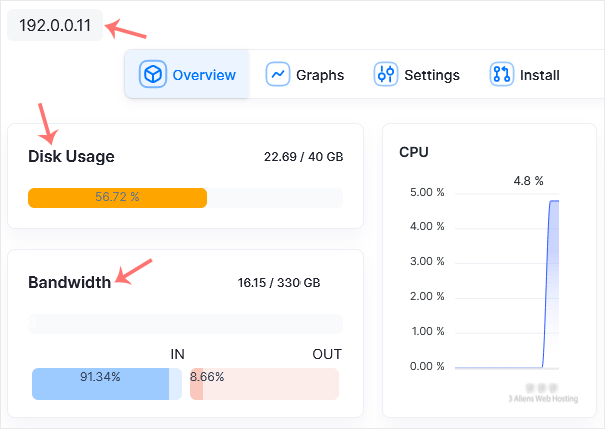
Task: Click the sliders icon beside Settings
Action: pyautogui.click(x=385, y=75)
